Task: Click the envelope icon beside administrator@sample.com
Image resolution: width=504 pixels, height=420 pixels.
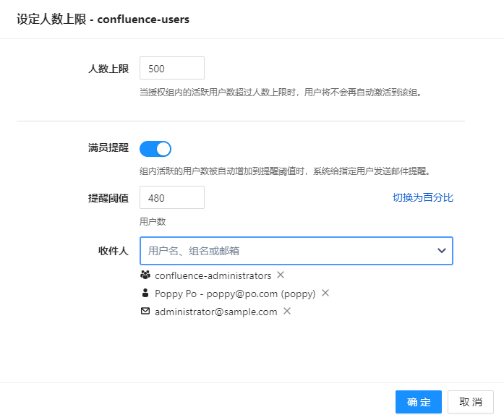Action: point(145,312)
